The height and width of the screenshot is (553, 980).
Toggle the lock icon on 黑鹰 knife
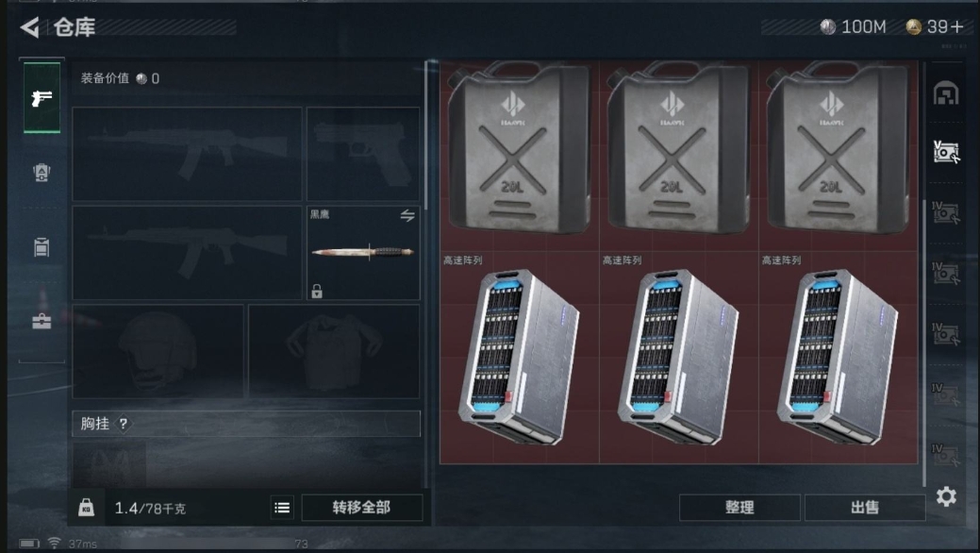[x=317, y=291]
